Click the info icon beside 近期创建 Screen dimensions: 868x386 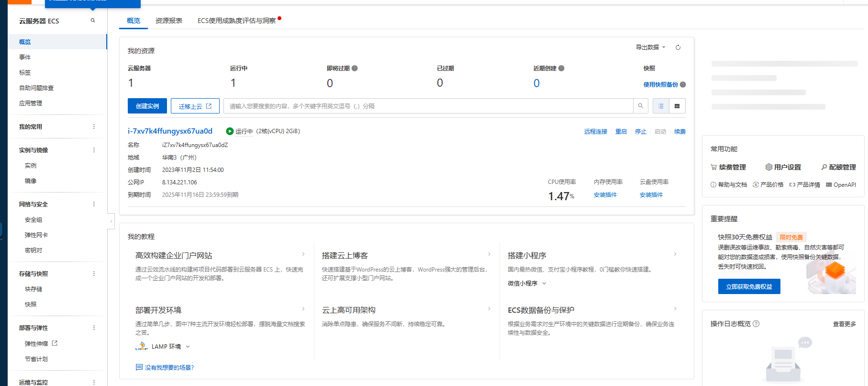coord(561,68)
